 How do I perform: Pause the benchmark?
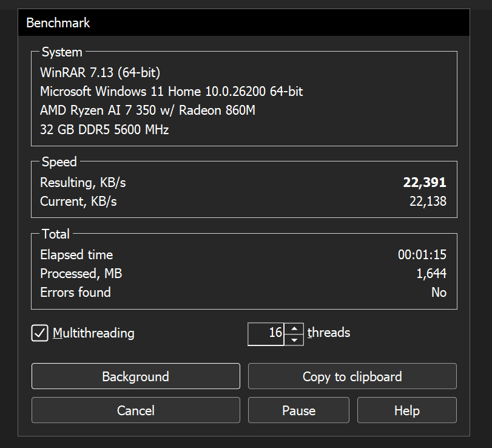coord(298,410)
